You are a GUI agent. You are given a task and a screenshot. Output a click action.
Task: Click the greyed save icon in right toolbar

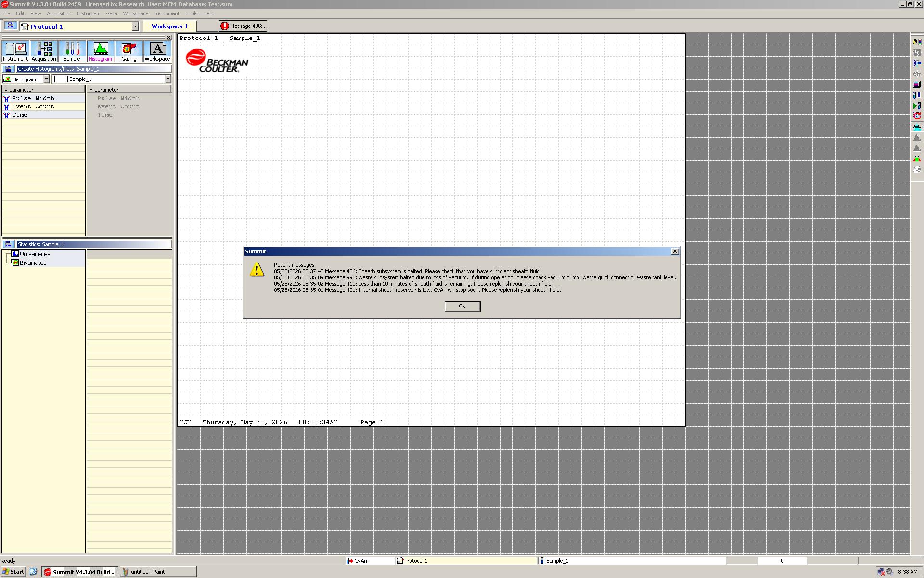click(917, 53)
